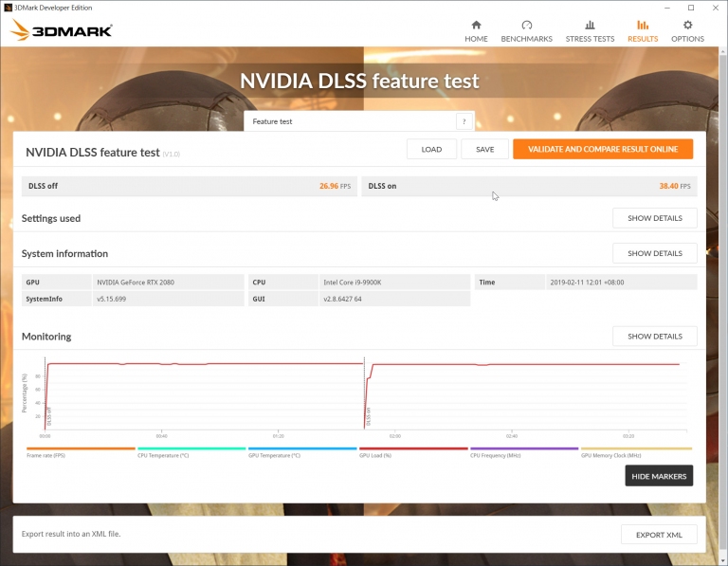Toggle Frame rate (FPS) legend swatch

81,448
